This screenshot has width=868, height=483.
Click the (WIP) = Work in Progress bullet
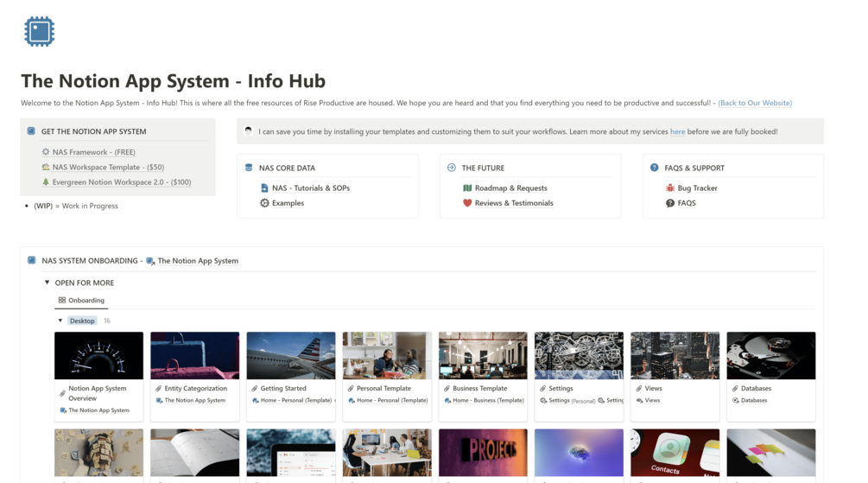(x=76, y=206)
